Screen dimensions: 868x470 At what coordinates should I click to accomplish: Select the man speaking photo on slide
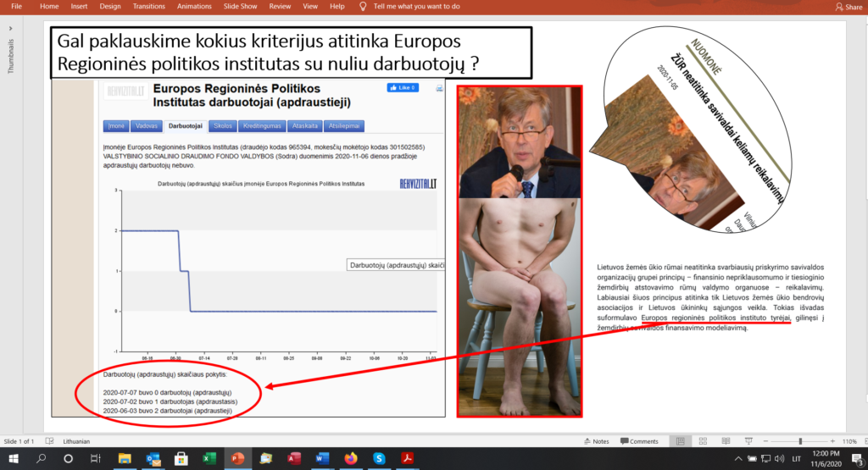point(520,142)
